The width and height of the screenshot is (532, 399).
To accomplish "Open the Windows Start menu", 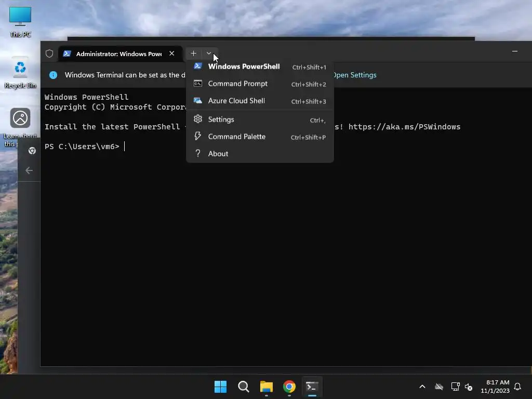I will (220, 387).
